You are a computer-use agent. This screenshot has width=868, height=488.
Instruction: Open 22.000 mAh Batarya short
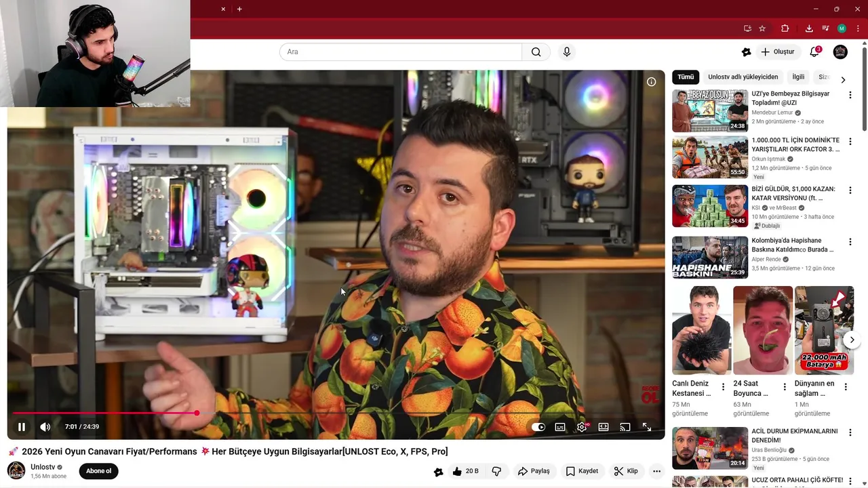pos(824,330)
